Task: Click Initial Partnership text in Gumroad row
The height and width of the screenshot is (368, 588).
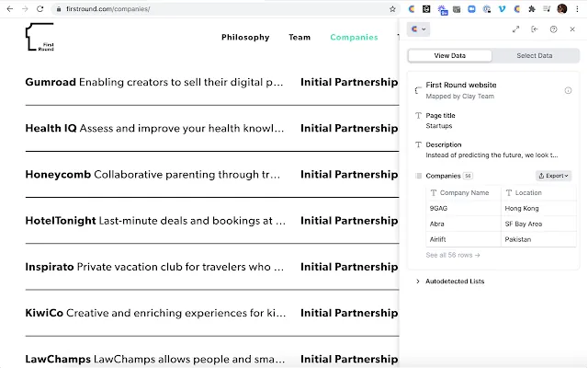Action: click(349, 82)
